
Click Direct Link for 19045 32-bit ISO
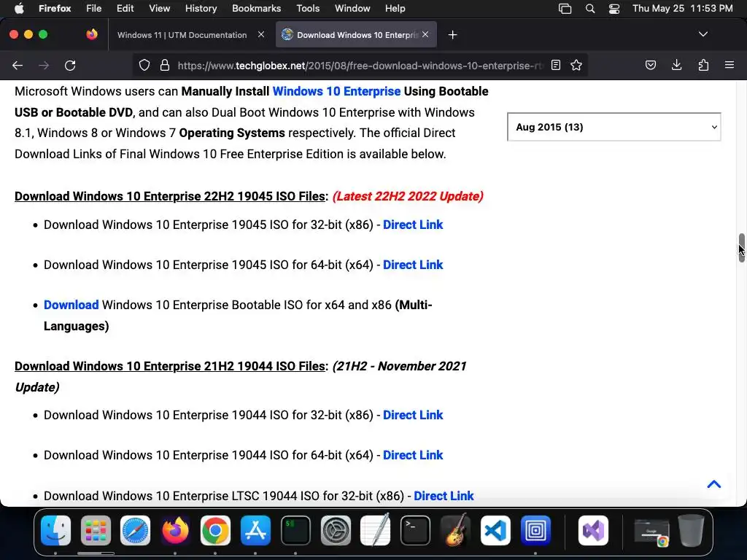413,225
